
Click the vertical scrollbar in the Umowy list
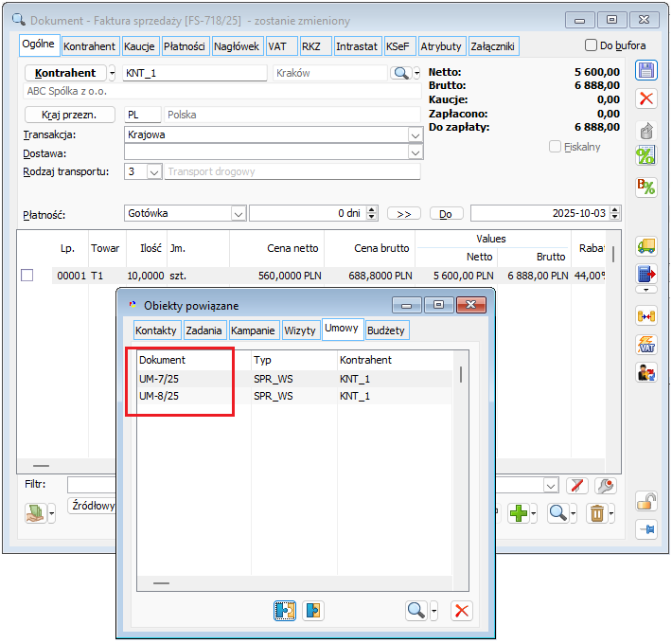461,374
